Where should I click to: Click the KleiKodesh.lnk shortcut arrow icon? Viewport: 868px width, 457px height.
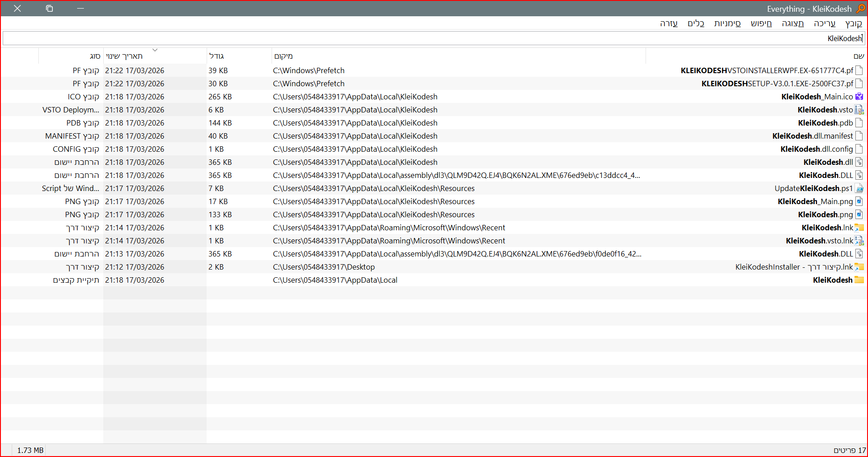pos(859,228)
